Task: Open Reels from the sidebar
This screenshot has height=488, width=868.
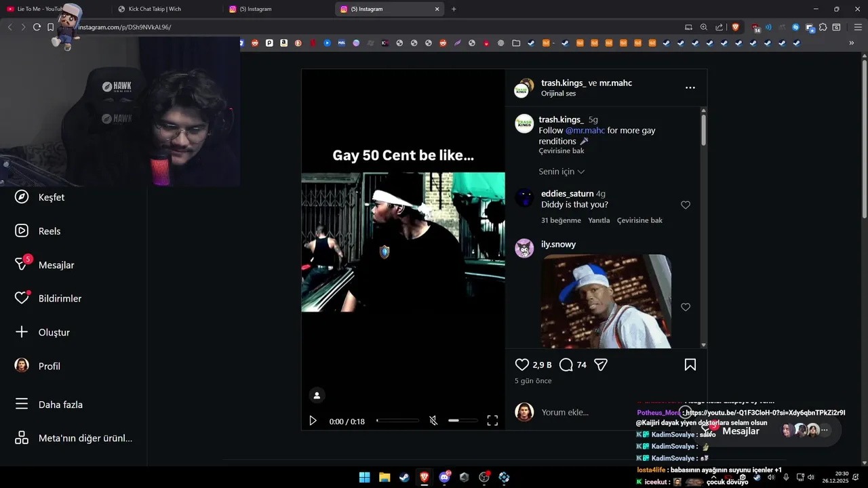Action: (37, 231)
